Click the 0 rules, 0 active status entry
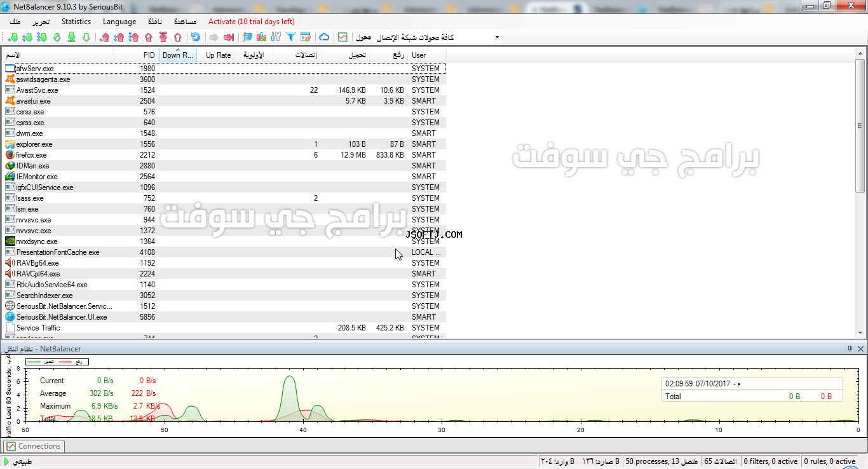Viewport: 868px width, 469px height. (829, 461)
